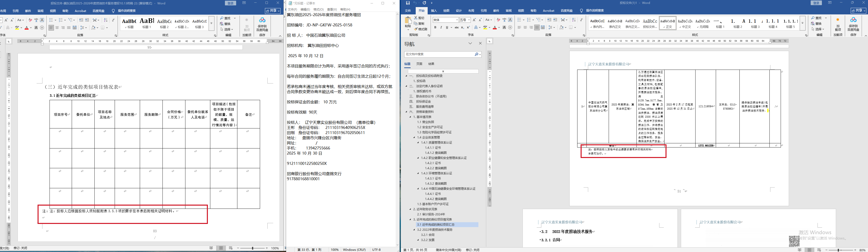Click Acrobat tab in left Word
This screenshot has height=252, width=868.
coord(81,11)
